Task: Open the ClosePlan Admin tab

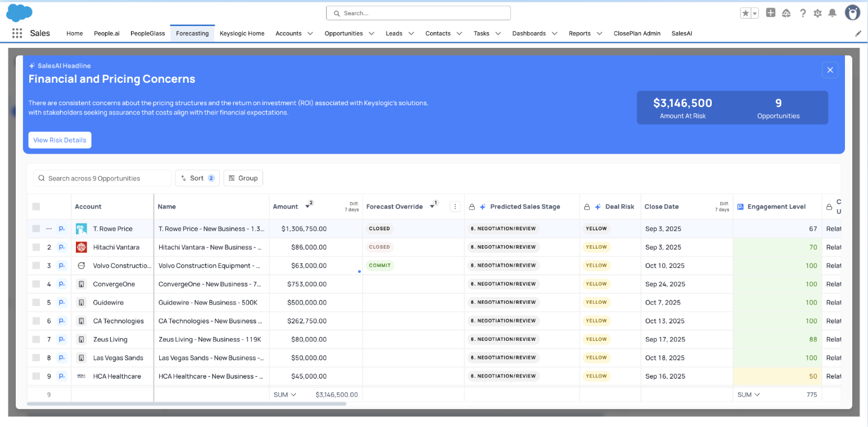Action: 637,33
